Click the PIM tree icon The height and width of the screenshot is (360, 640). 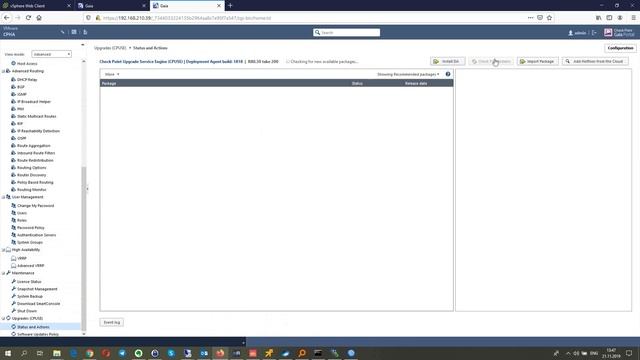pyautogui.click(x=13, y=109)
